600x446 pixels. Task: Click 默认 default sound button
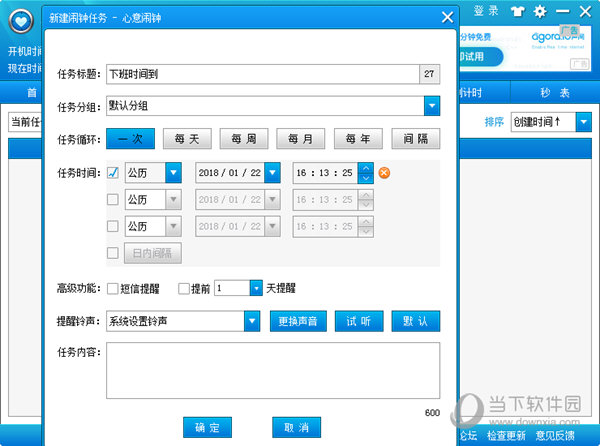(x=416, y=321)
